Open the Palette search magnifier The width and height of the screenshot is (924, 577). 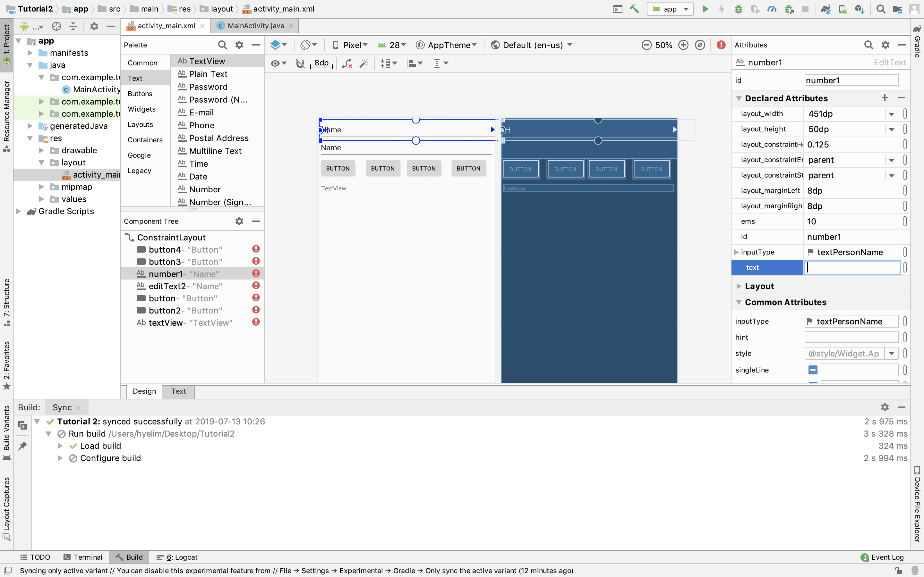click(222, 45)
